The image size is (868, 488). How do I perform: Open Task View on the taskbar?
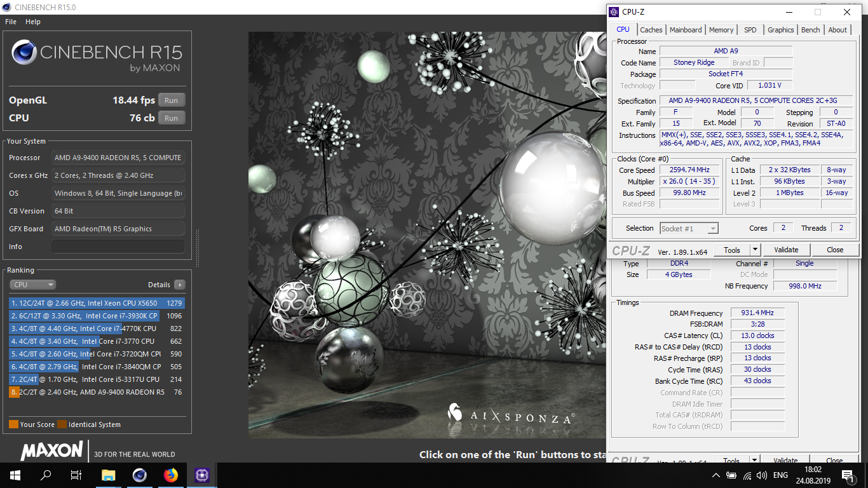tap(76, 475)
